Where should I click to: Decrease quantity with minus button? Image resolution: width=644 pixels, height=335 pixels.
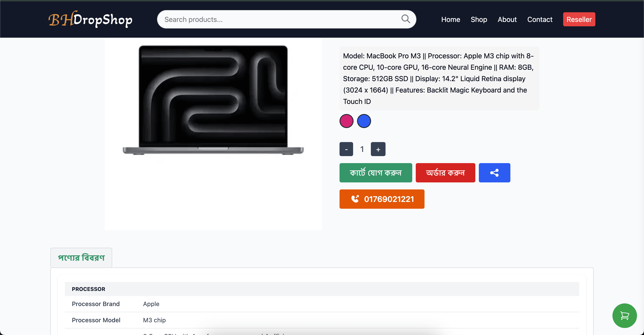click(346, 149)
